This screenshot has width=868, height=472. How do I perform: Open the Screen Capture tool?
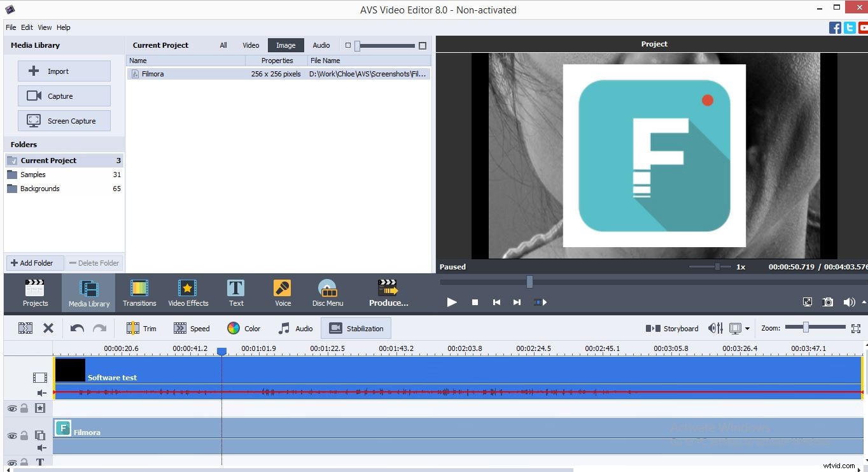pyautogui.click(x=64, y=120)
